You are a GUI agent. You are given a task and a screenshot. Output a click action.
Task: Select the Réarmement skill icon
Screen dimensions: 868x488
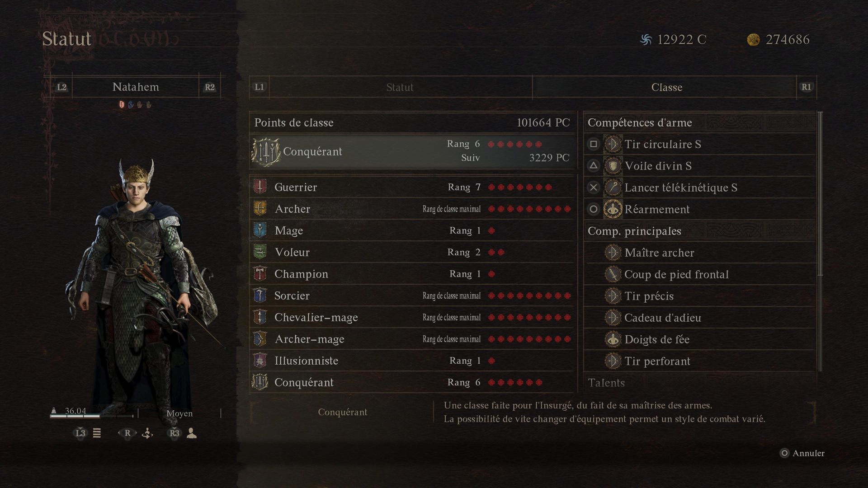tap(613, 209)
